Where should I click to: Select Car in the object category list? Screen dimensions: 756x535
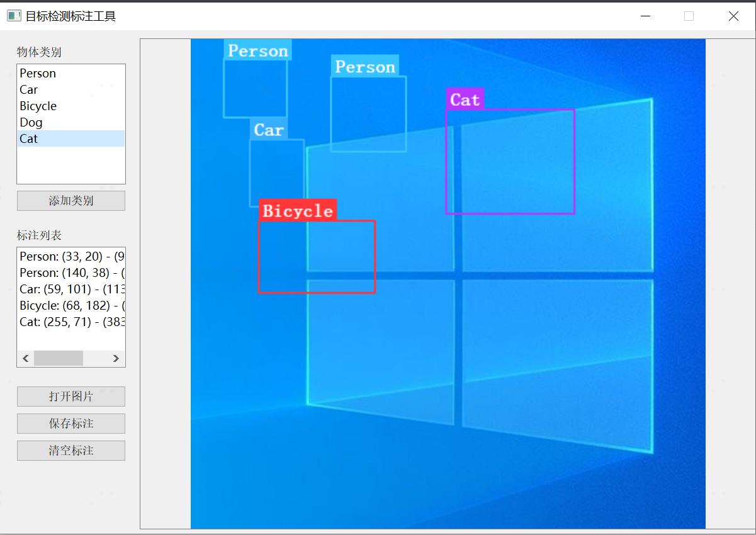(71, 89)
